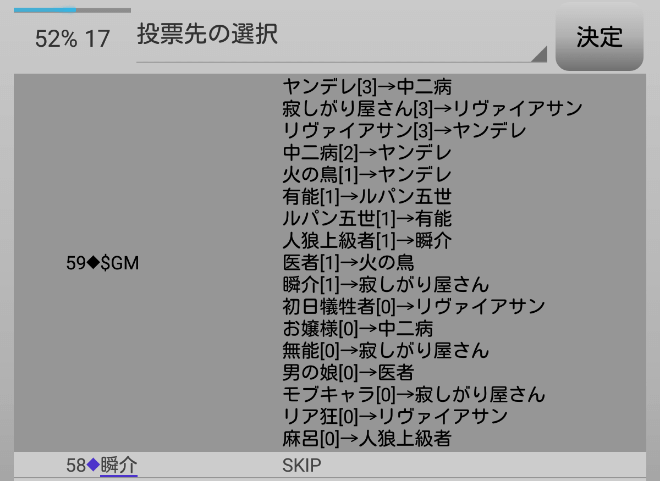Select the SKIP message in post 58

point(302,466)
